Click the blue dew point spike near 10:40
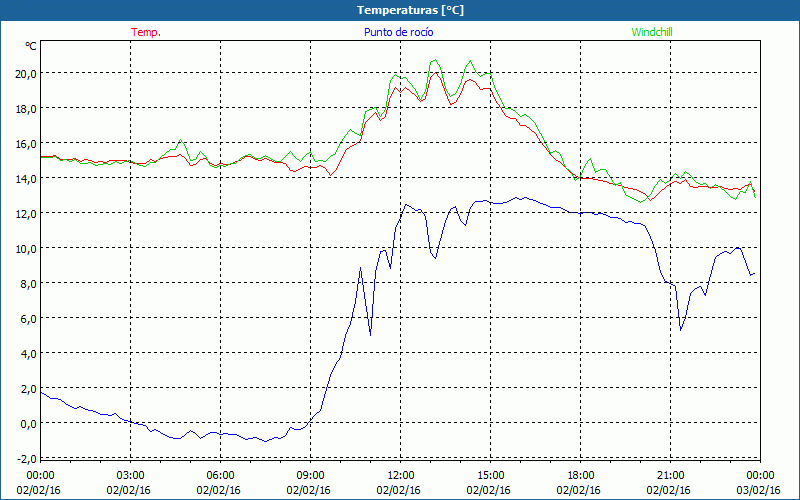The width and height of the screenshot is (800, 500). pos(361,267)
